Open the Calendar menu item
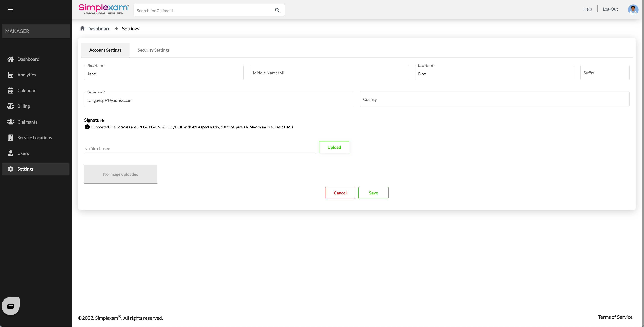Viewport: 644px width, 327px height. point(26,90)
